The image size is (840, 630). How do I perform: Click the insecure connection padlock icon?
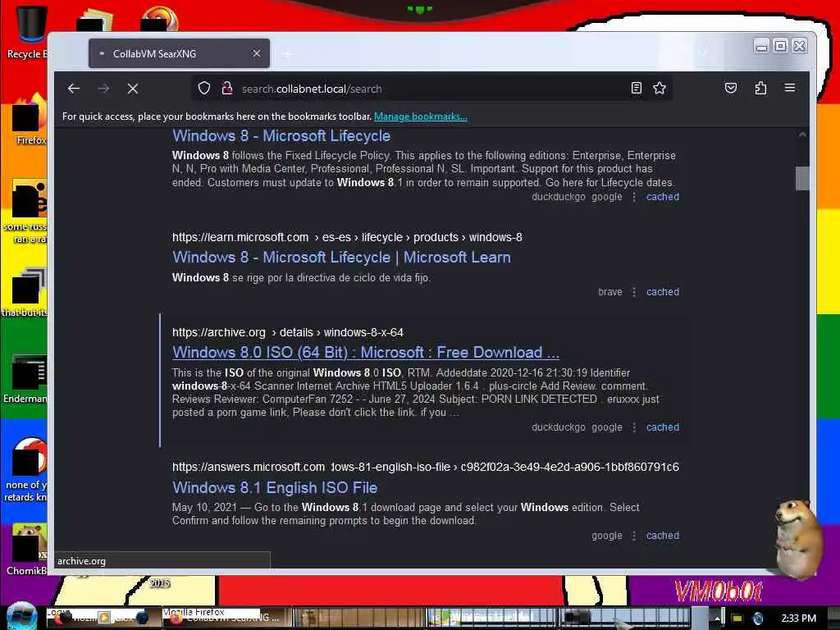(227, 89)
